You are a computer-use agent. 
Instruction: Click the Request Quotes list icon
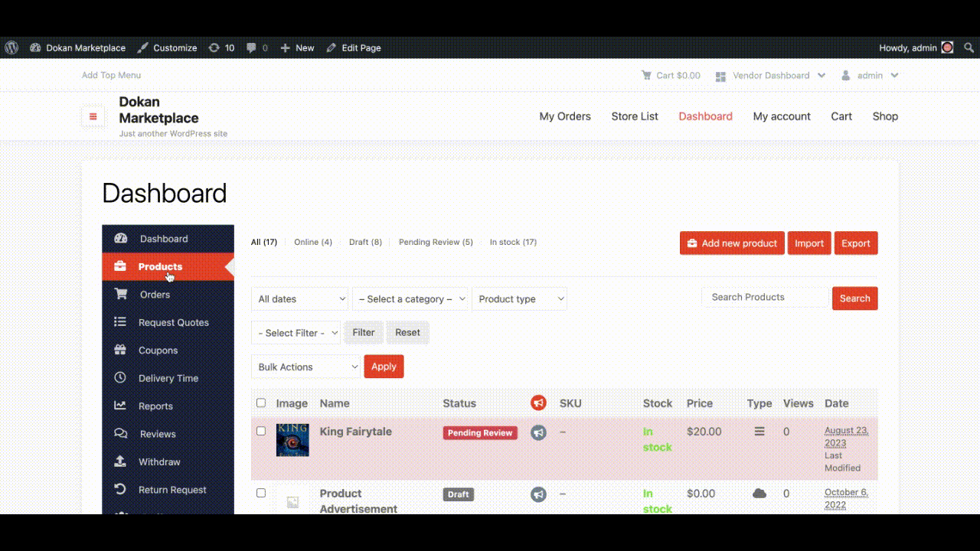pyautogui.click(x=120, y=322)
